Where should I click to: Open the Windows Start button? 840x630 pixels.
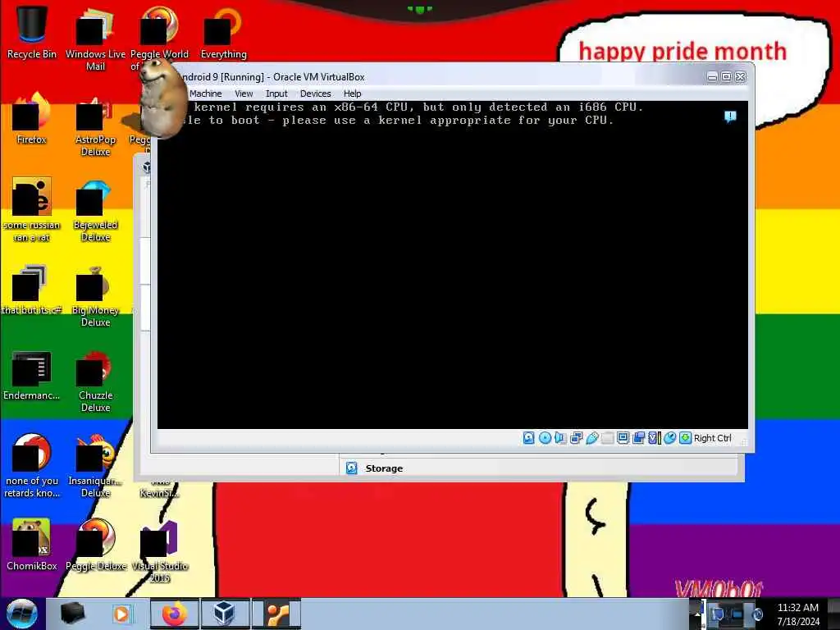tap(22, 614)
